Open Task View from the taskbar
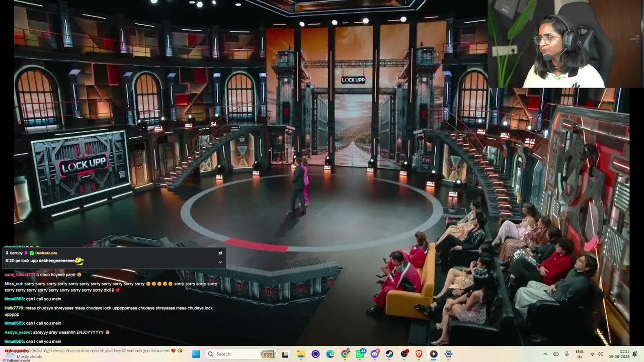The height and width of the screenshot is (362, 644). (x=285, y=354)
